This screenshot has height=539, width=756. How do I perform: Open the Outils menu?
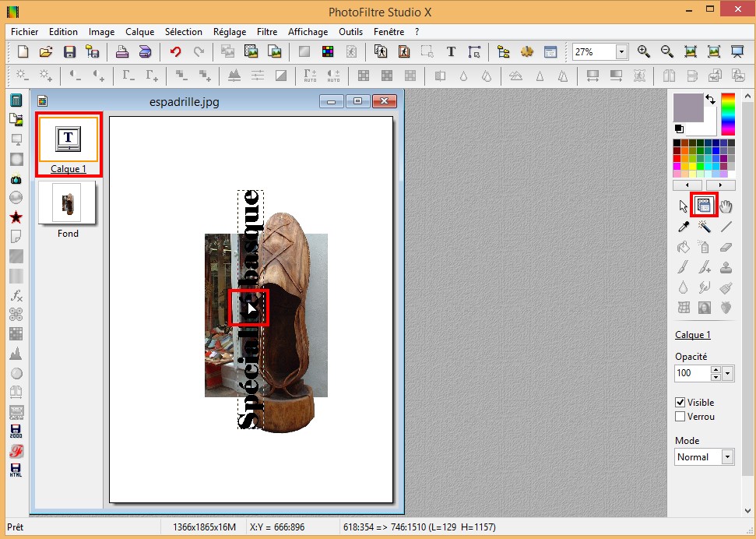click(x=350, y=32)
